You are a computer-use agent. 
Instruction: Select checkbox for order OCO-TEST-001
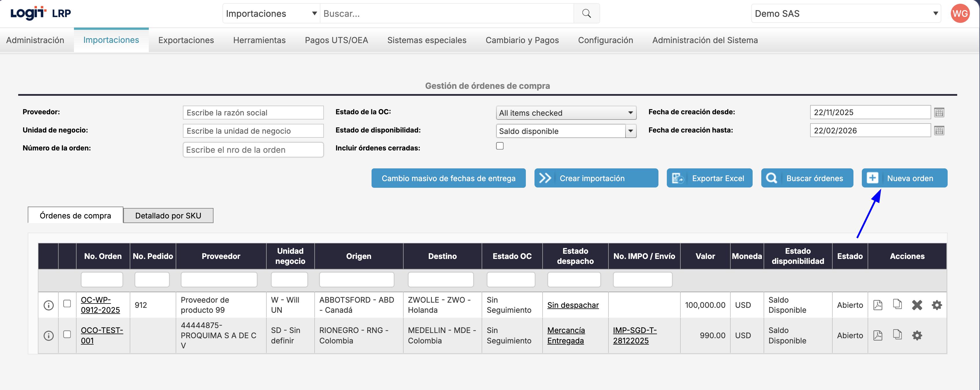(x=67, y=334)
